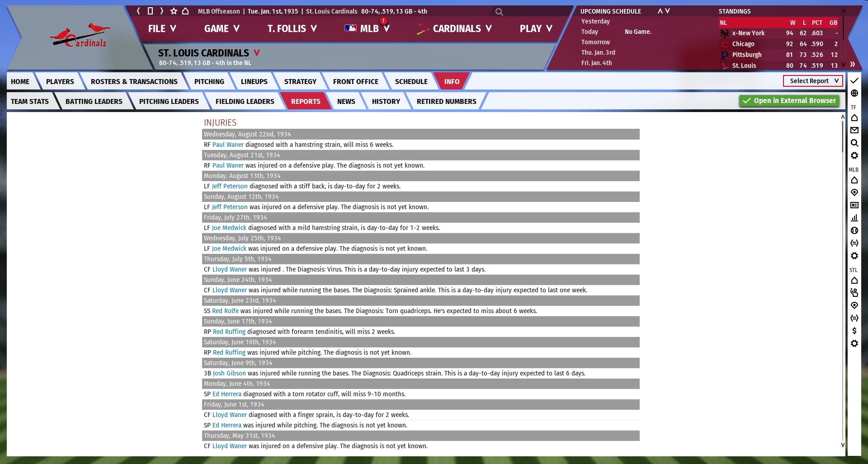Open the mail envelope icon in sidebar

(x=854, y=130)
